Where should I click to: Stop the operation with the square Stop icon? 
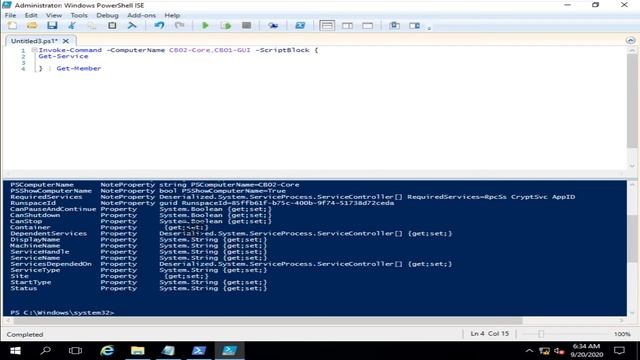[x=246, y=25]
